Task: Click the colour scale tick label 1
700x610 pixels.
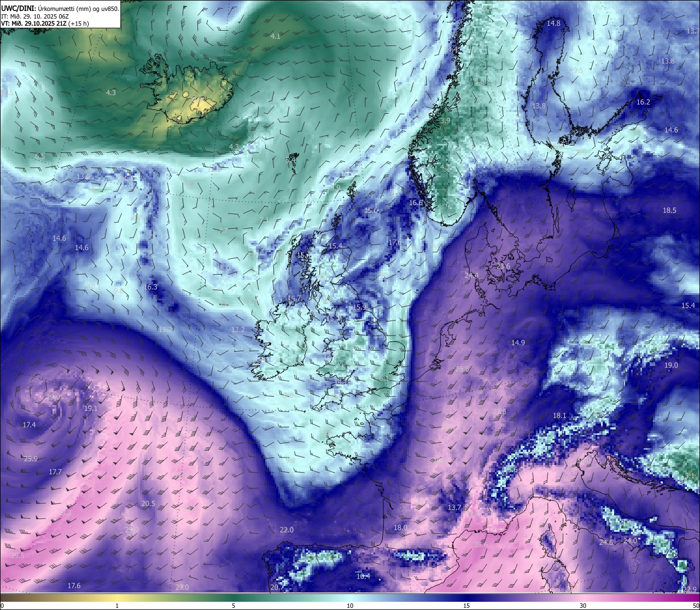Action: click(117, 606)
